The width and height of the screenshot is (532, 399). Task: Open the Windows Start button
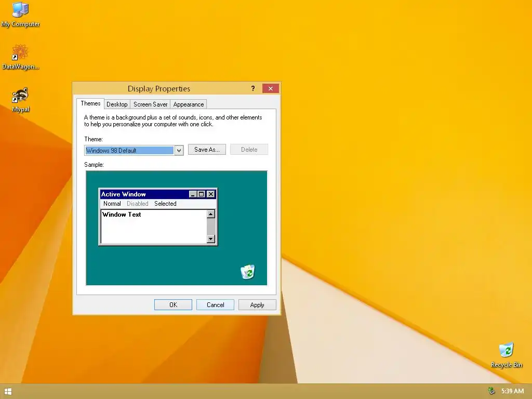coord(8,392)
